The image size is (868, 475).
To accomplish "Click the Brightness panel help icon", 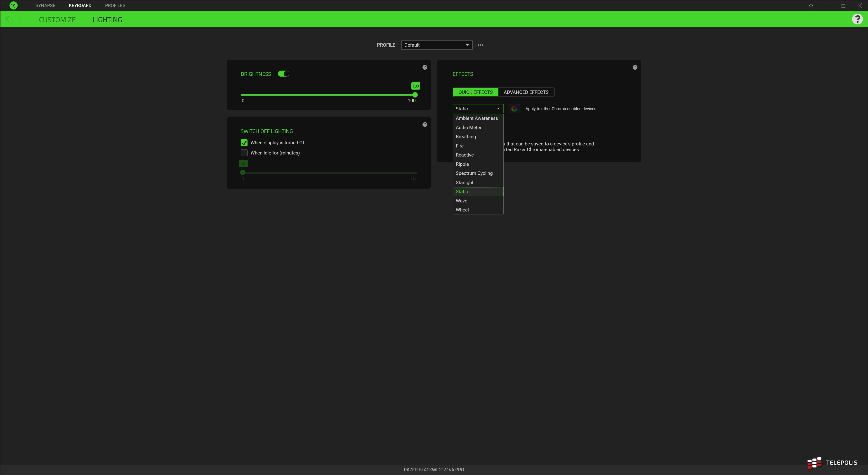I will click(425, 67).
